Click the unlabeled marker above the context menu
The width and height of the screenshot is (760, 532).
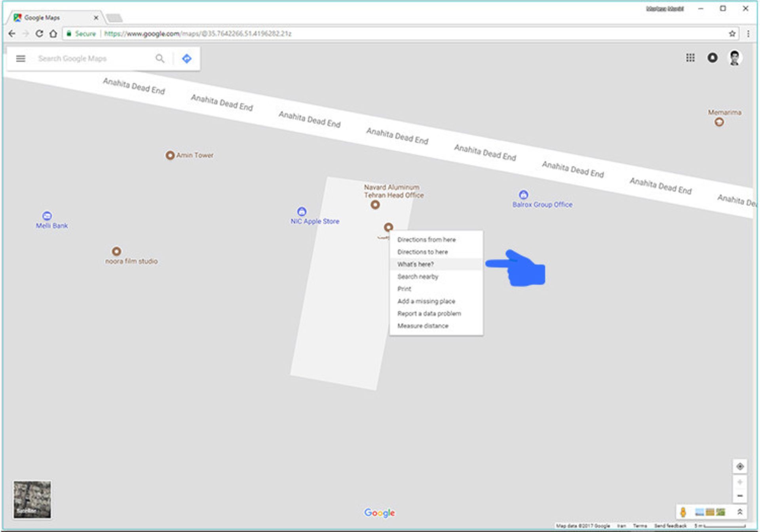[x=388, y=227]
